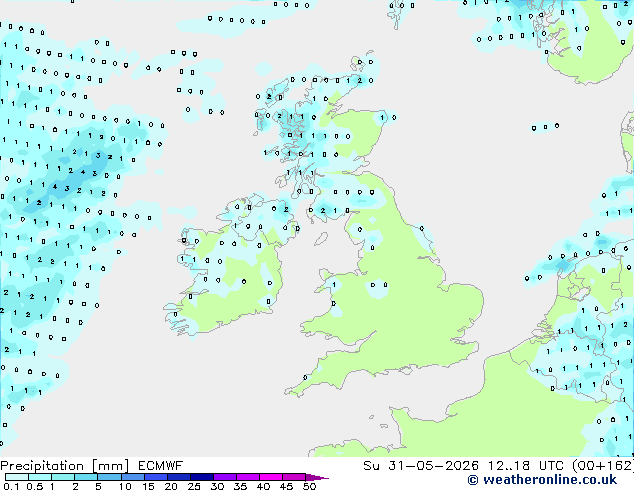Click the '(00+162)' forecast offset text
Image resolution: width=634 pixels, height=490 pixels.
(603, 466)
